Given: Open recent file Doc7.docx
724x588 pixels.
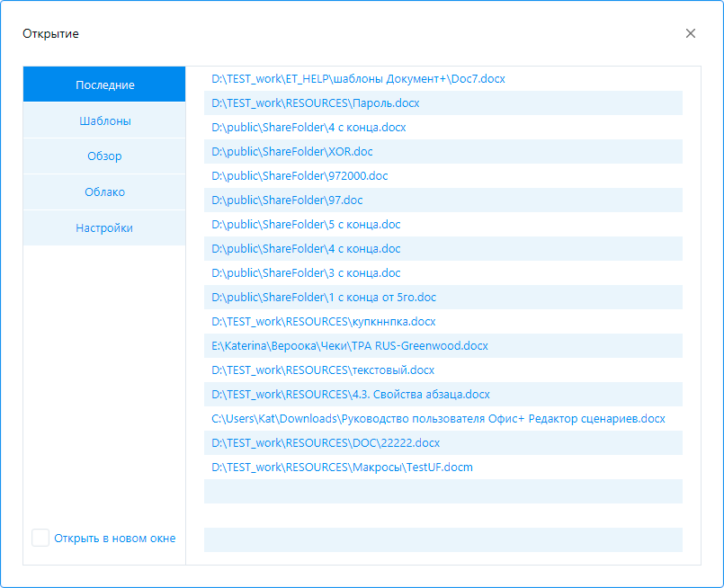Looking at the screenshot, I should pyautogui.click(x=358, y=79).
